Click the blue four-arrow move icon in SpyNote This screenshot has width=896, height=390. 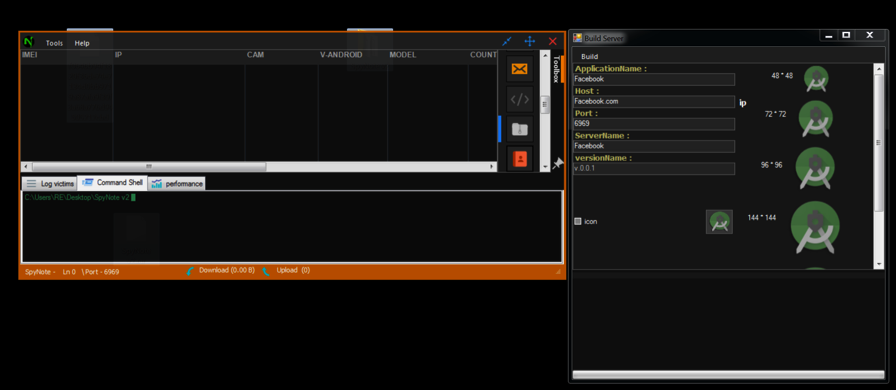(x=530, y=41)
